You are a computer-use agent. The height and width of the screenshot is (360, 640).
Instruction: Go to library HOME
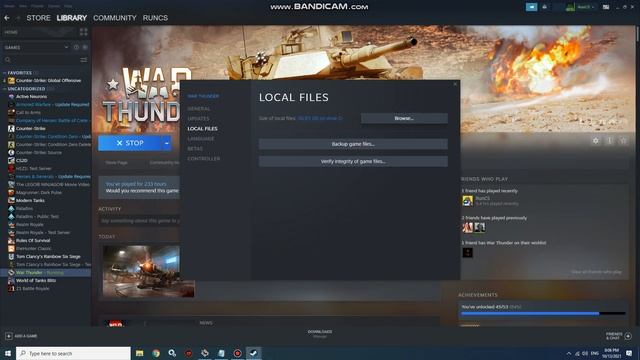coord(11,32)
